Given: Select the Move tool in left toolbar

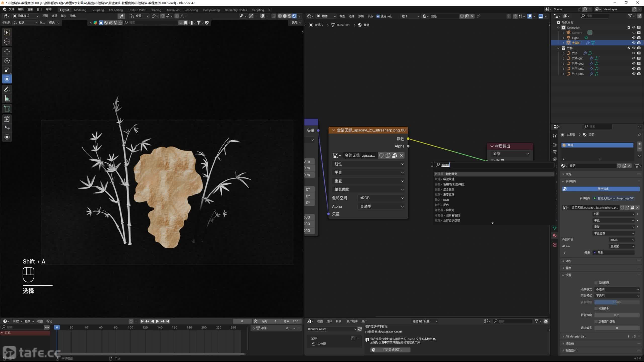Looking at the screenshot, I should pos(7,52).
